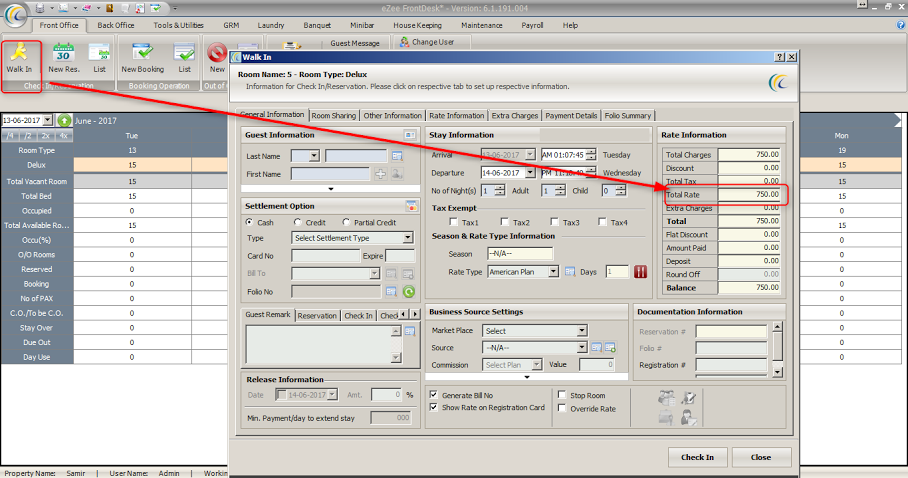Open the 13-06-2017 calendar date dropdown
Image resolution: width=908 pixels, height=478 pixels.
pyautogui.click(x=48, y=121)
